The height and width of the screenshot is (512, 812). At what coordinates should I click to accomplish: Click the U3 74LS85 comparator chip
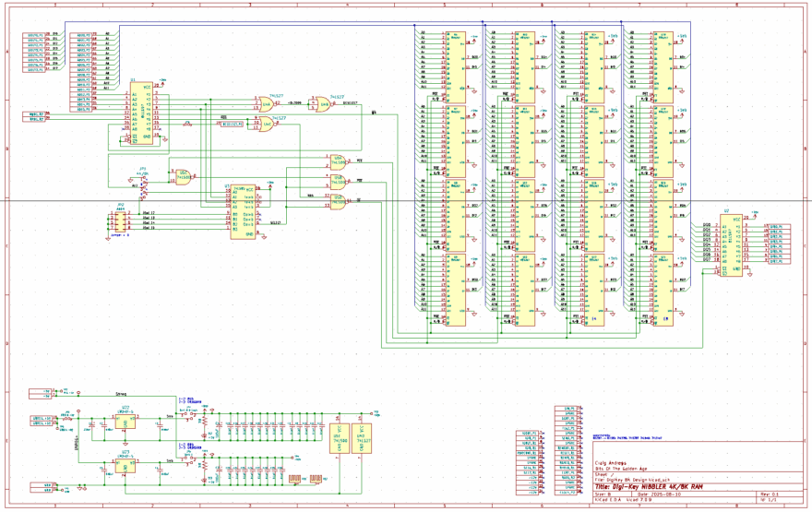(x=244, y=210)
